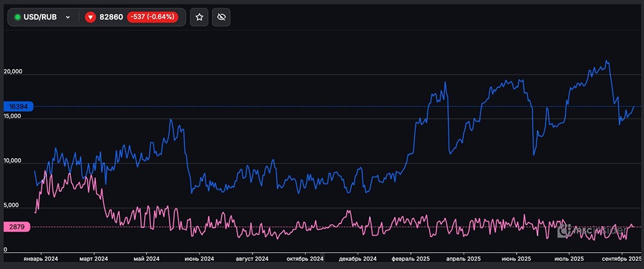Click the 82860 current price value
This screenshot has width=644, height=269.
(112, 17)
